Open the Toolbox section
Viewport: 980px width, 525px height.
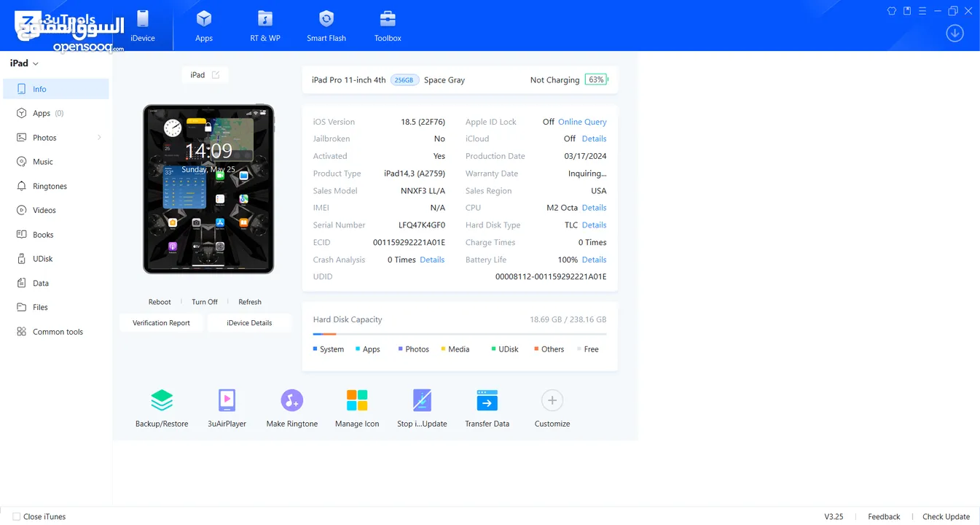(x=388, y=26)
